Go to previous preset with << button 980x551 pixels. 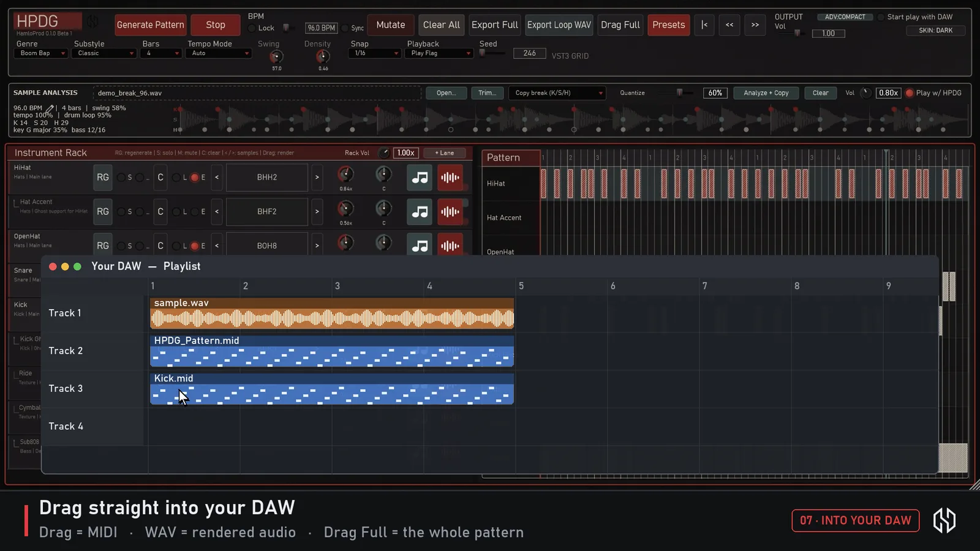click(729, 25)
